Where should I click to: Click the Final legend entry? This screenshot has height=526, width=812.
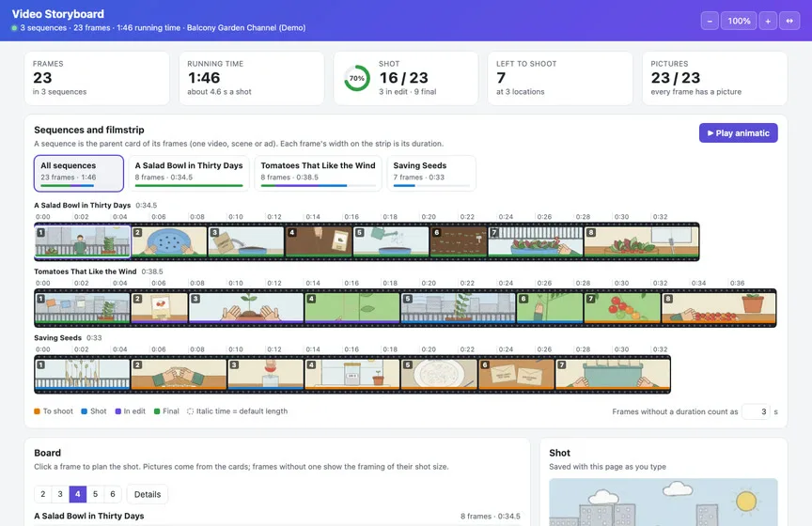166,411
